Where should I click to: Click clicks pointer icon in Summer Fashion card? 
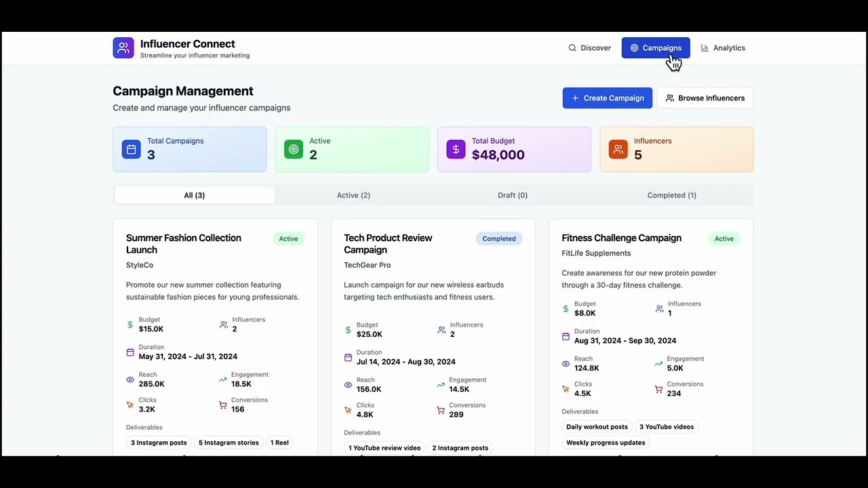(x=130, y=405)
